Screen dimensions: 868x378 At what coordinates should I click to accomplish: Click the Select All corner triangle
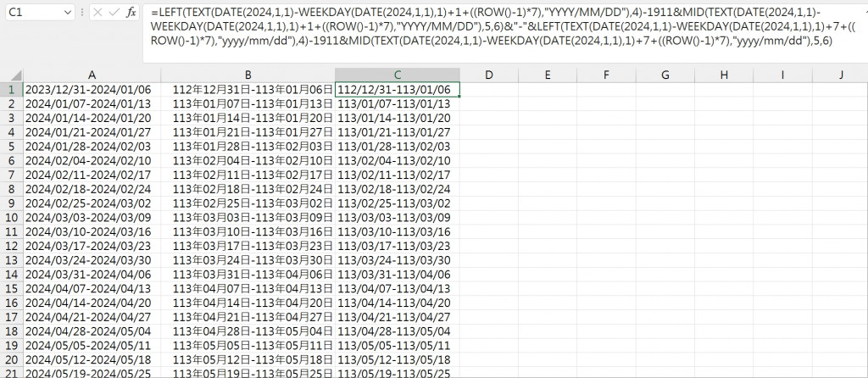15,75
